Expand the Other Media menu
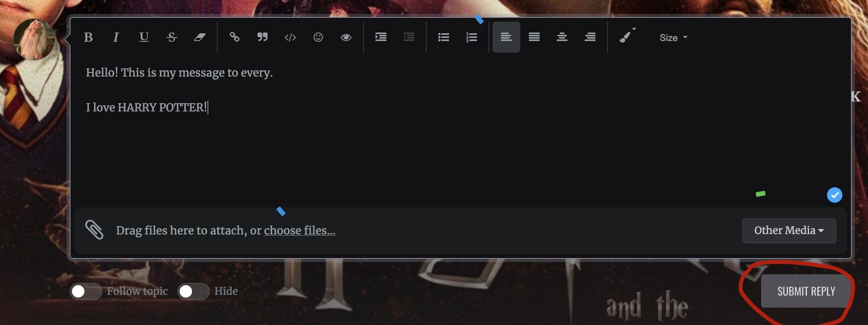This screenshot has width=868, height=325. coord(789,231)
